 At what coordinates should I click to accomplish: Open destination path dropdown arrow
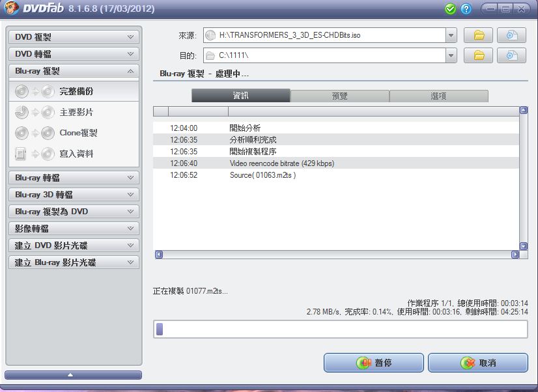click(451, 55)
